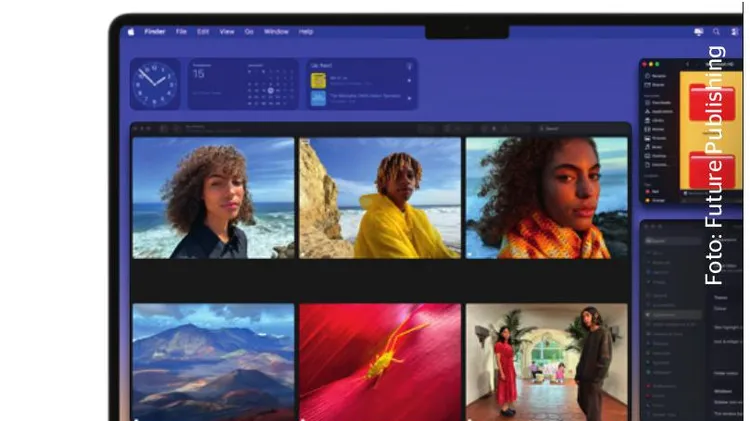750x421 pixels.
Task: Open the Go menu
Action: tap(249, 32)
